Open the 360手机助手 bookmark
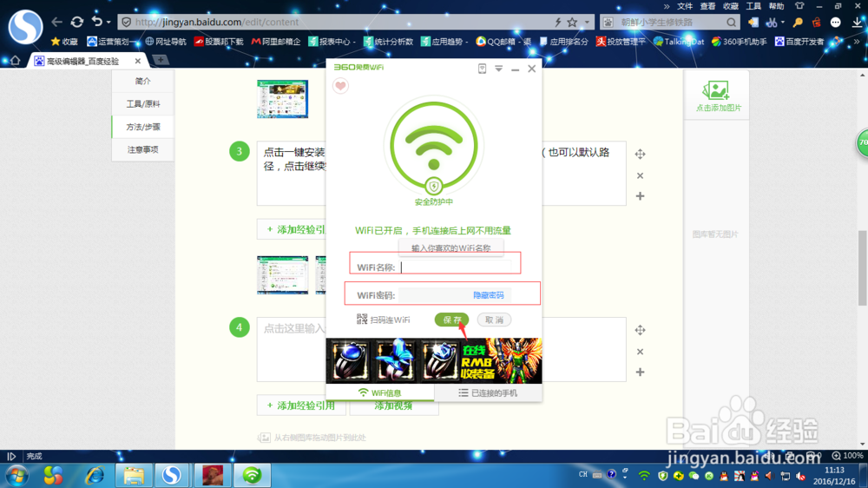 [739, 42]
